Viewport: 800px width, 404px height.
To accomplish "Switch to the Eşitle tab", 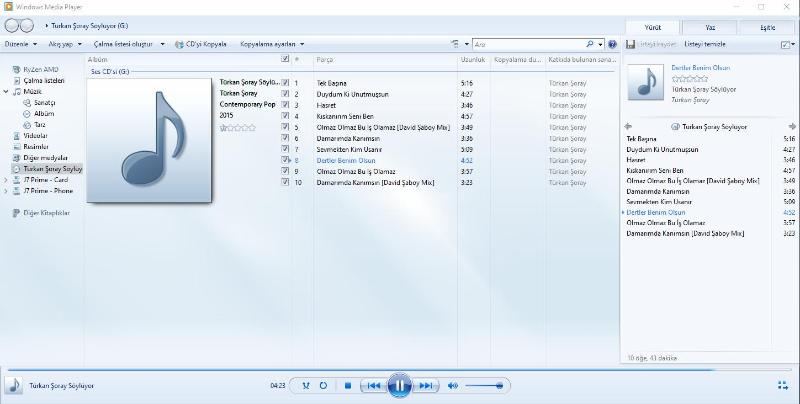I will pyautogui.click(x=767, y=28).
